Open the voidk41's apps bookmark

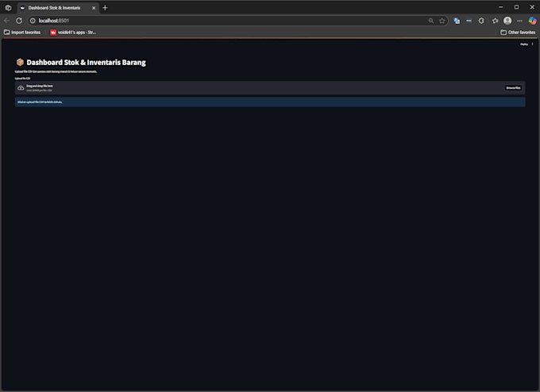click(x=73, y=33)
